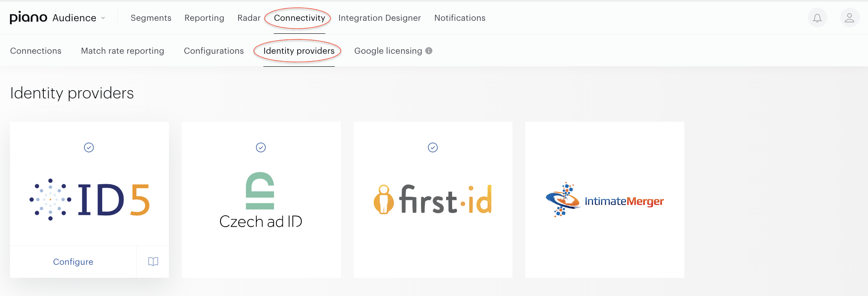Viewport: 868px width, 296px height.
Task: Click the checkmark icon on first-id card
Action: click(433, 147)
